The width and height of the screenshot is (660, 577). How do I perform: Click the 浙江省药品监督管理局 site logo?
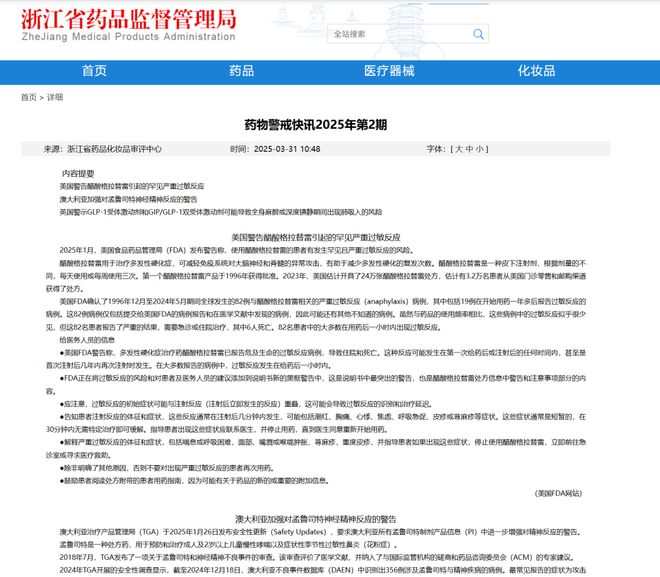pyautogui.click(x=129, y=19)
